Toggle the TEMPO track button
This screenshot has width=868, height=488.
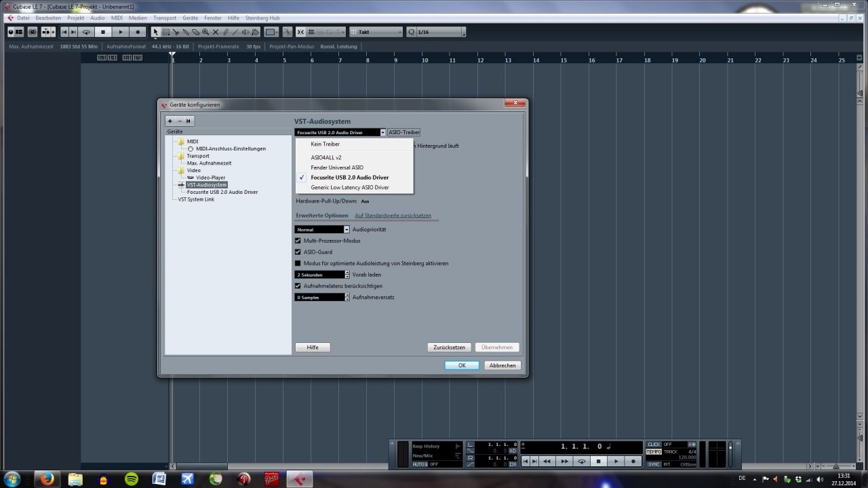click(x=654, y=451)
